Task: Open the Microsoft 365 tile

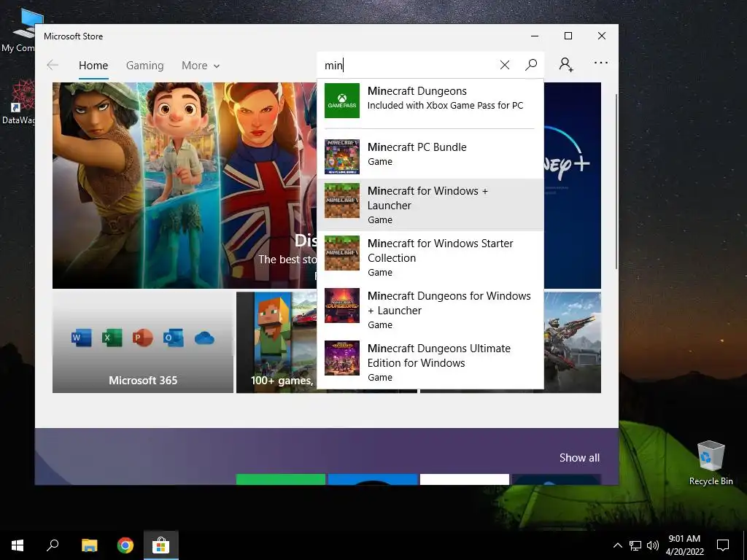Action: (x=143, y=343)
